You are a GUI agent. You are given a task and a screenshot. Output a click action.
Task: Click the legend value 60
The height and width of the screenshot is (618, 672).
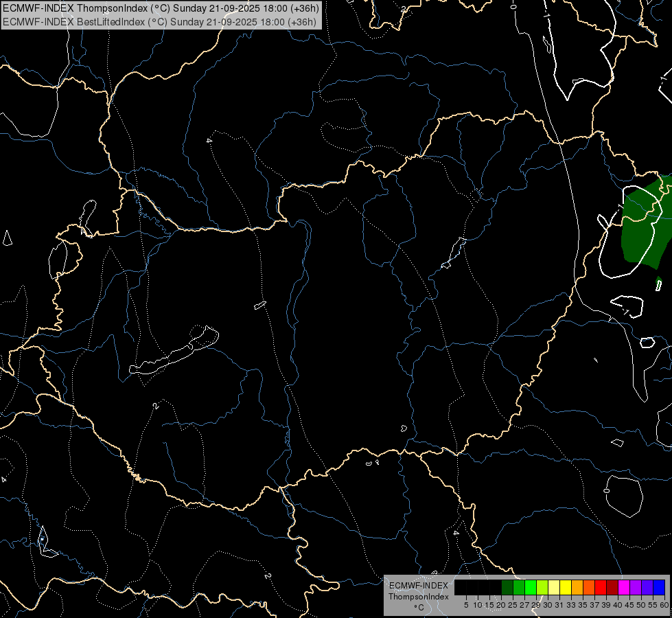click(664, 605)
